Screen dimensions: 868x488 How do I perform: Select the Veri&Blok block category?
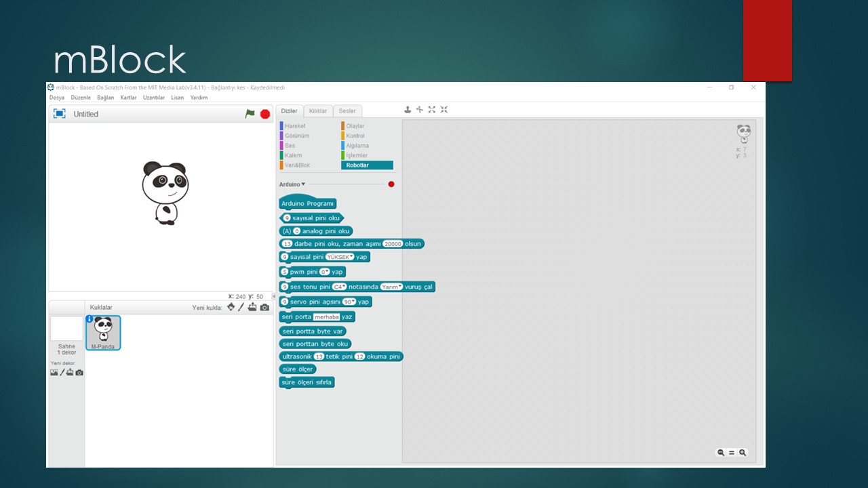[297, 165]
